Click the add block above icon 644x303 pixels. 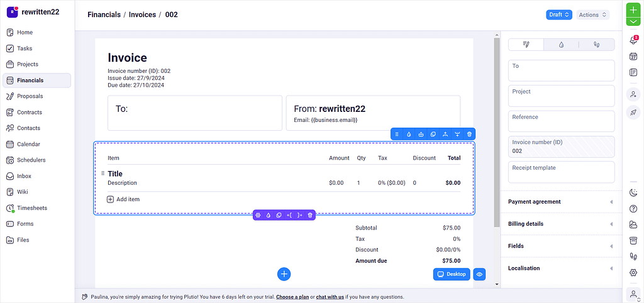coord(445,135)
